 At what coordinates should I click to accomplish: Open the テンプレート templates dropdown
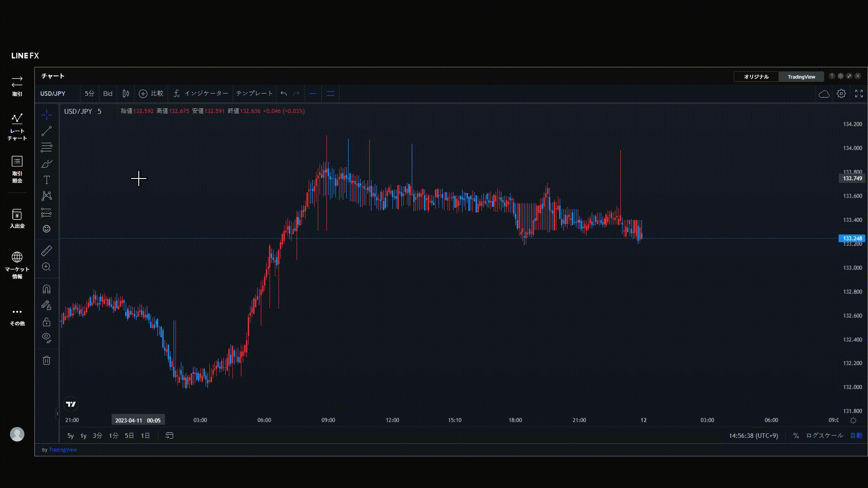(x=254, y=94)
